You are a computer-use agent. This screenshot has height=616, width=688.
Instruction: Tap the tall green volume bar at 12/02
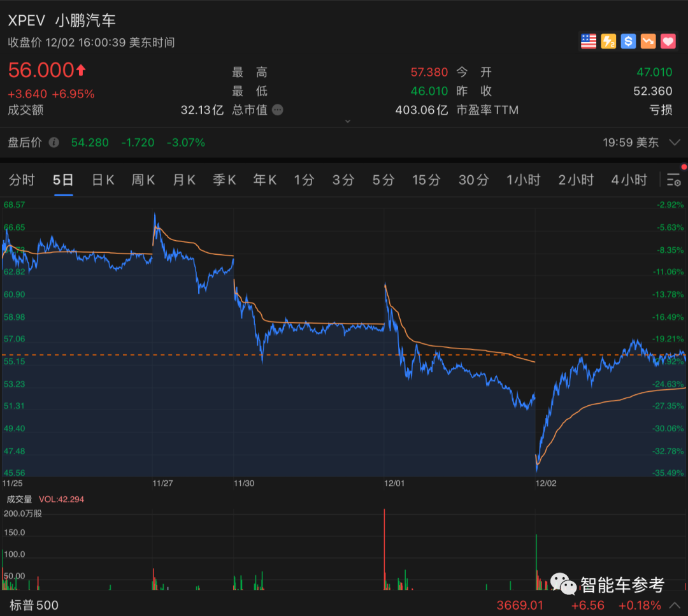[536, 562]
